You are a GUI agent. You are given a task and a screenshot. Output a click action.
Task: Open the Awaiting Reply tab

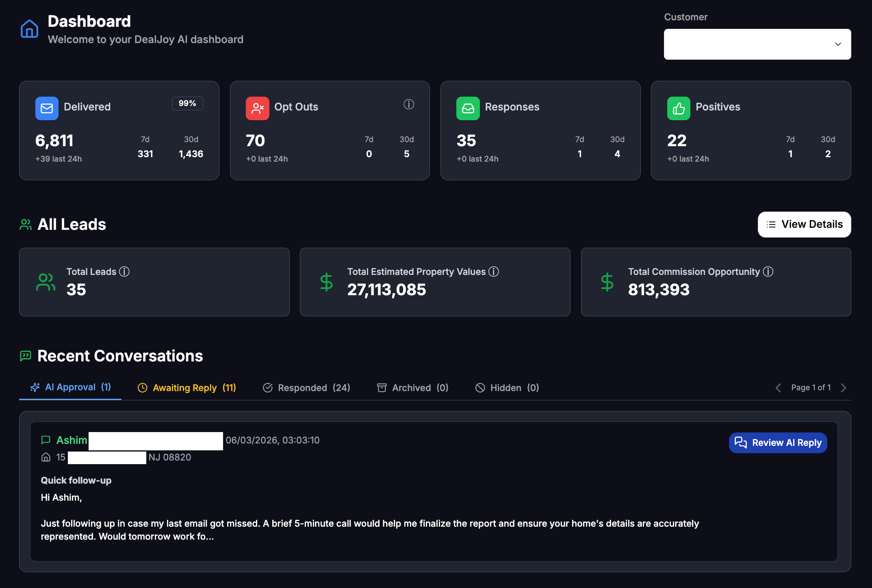(x=187, y=387)
